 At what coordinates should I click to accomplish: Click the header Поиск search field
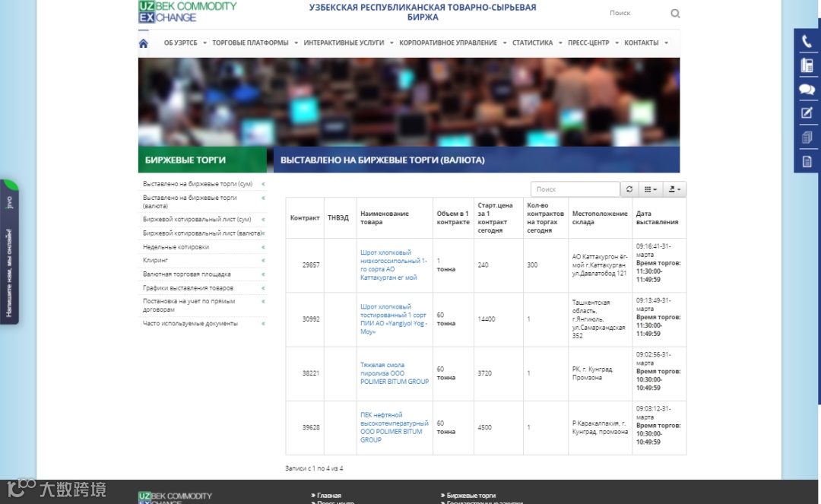[637, 13]
